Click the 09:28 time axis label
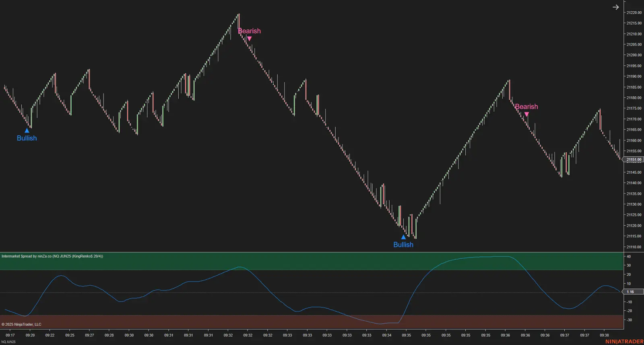Image resolution: width=644 pixels, height=345 pixels. [x=109, y=335]
